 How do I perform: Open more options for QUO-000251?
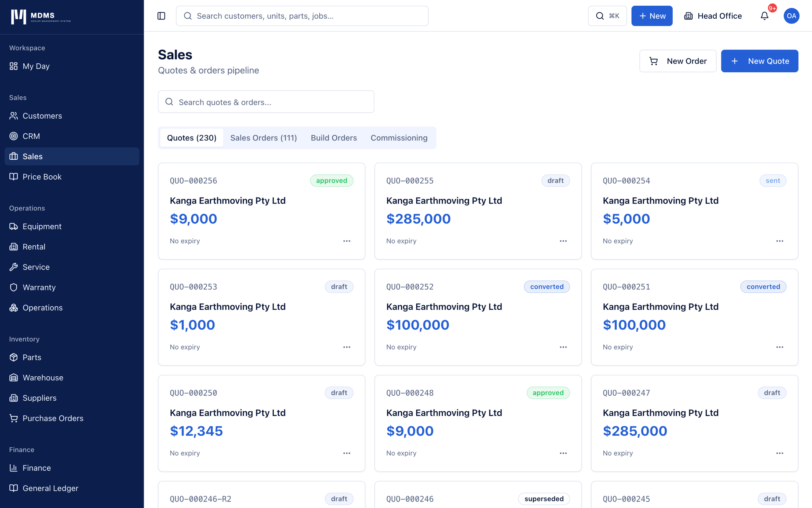[x=780, y=347]
